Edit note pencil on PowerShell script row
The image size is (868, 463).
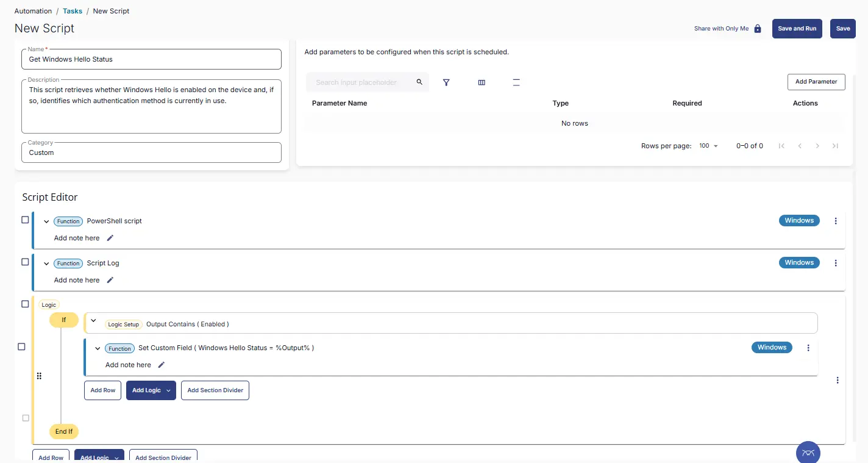110,238
